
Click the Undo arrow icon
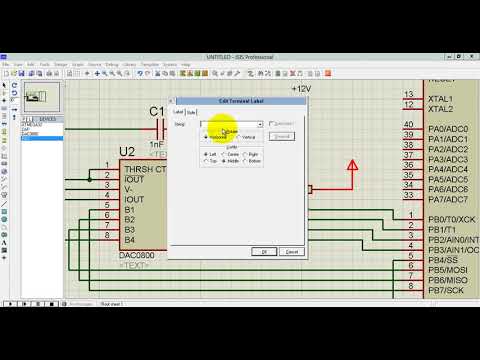(140, 73)
